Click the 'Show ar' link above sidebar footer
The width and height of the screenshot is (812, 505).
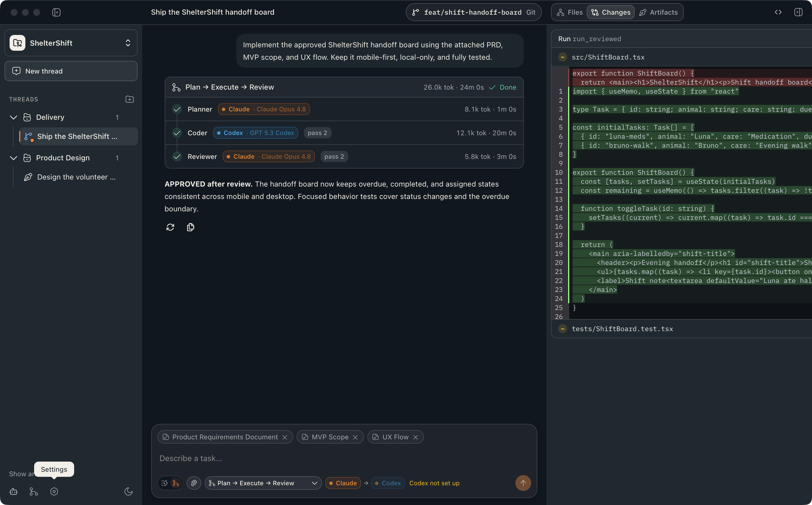(x=21, y=474)
